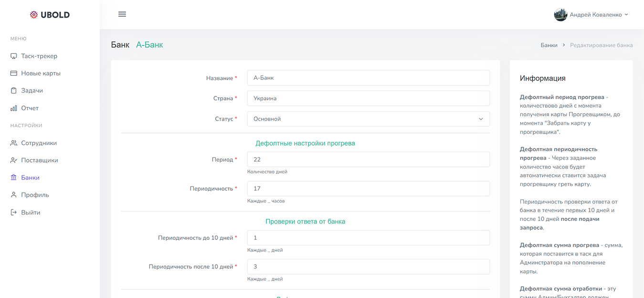Image resolution: width=644 pixels, height=298 pixels.
Task: Focus the Название input field
Action: 368,78
